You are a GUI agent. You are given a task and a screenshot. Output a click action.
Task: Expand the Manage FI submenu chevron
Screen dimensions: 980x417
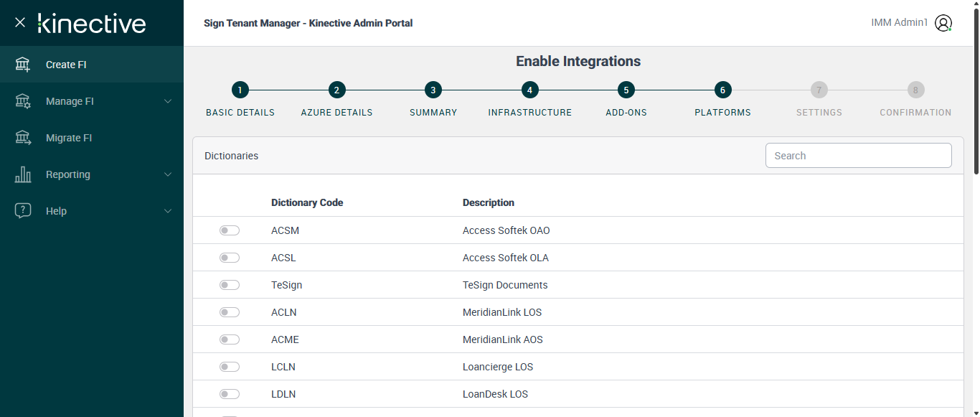coord(168,101)
